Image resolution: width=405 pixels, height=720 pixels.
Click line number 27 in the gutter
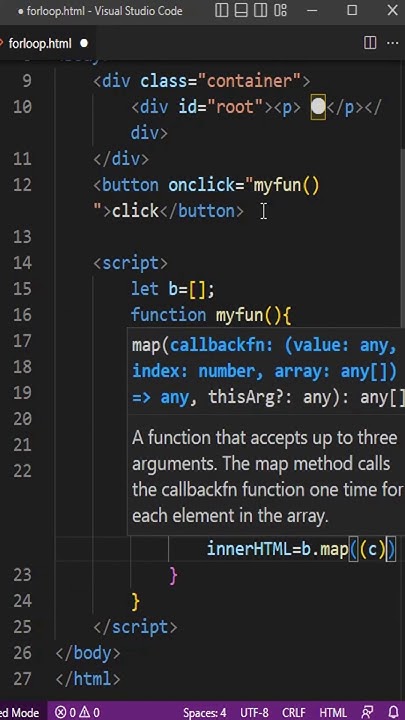pos(22,679)
